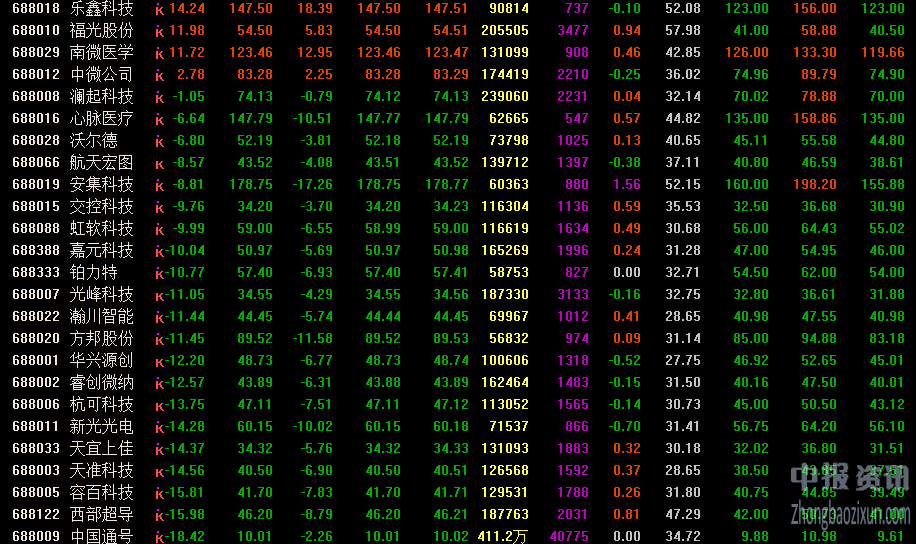Viewport: 916px width, 544px height.
Task: Click stock name 心脉医疗
Action: [x=102, y=119]
